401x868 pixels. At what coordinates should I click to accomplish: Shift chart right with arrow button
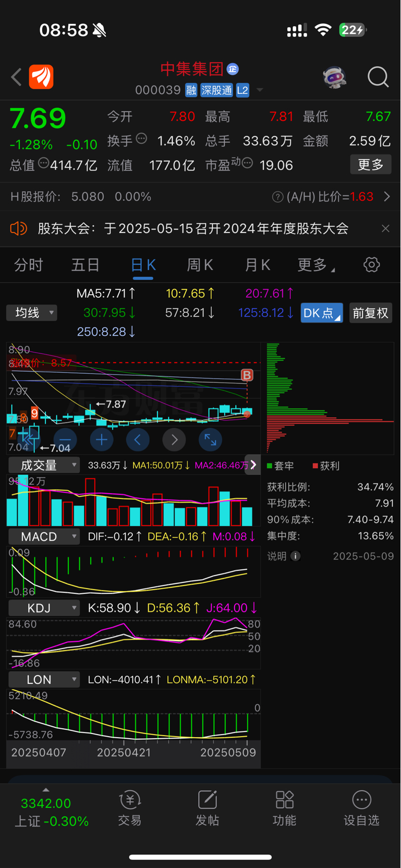[174, 440]
